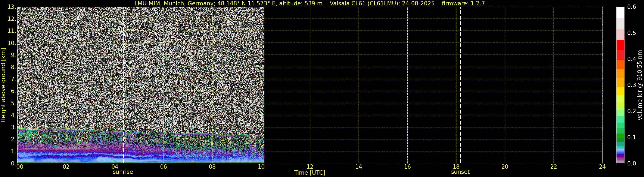Click the white top segment of the colorbar
This screenshot has width=644, height=177.
coord(620,12)
